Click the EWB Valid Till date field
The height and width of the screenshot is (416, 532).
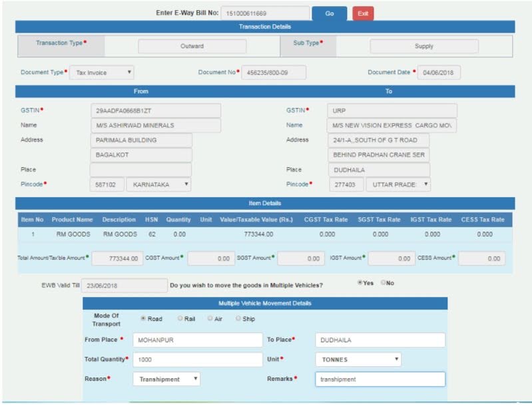click(x=124, y=285)
